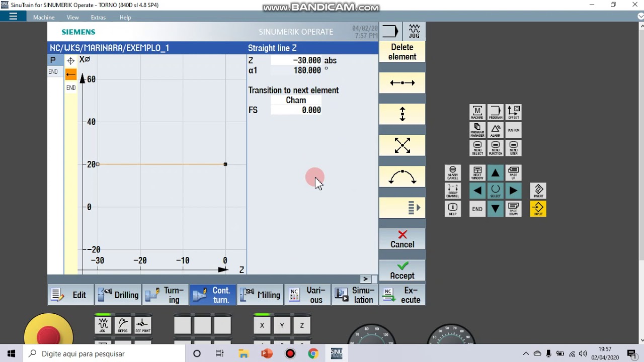Image resolution: width=644 pixels, height=362 pixels.
Task: Click the INSERT key
Action: pos(538,191)
